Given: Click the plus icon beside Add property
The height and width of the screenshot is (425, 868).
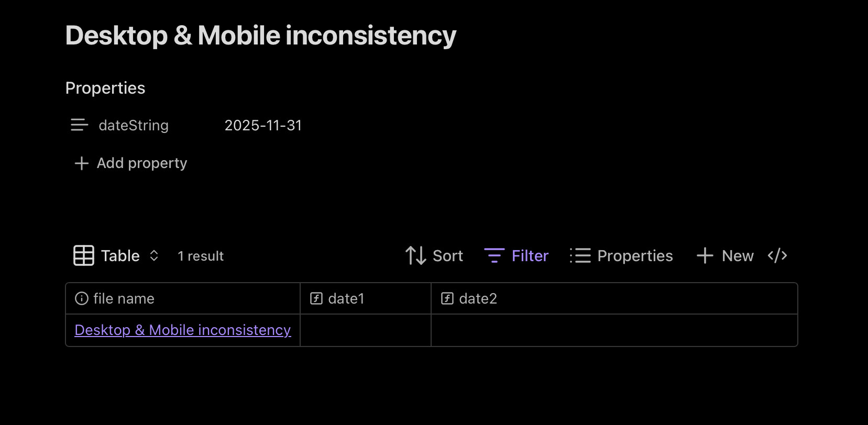Looking at the screenshot, I should tap(81, 163).
